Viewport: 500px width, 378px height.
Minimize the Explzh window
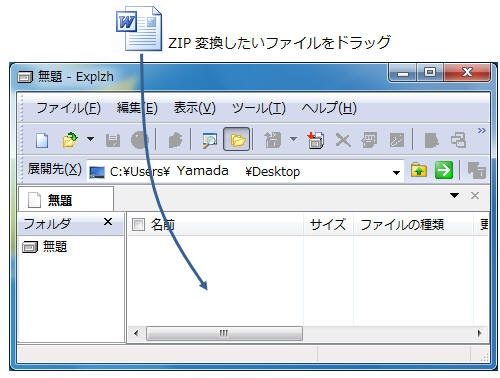(403, 73)
